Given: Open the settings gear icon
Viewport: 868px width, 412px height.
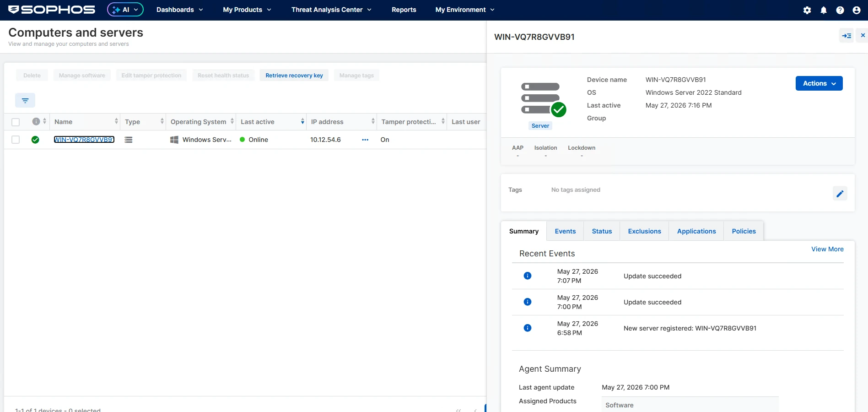Looking at the screenshot, I should click(x=807, y=10).
